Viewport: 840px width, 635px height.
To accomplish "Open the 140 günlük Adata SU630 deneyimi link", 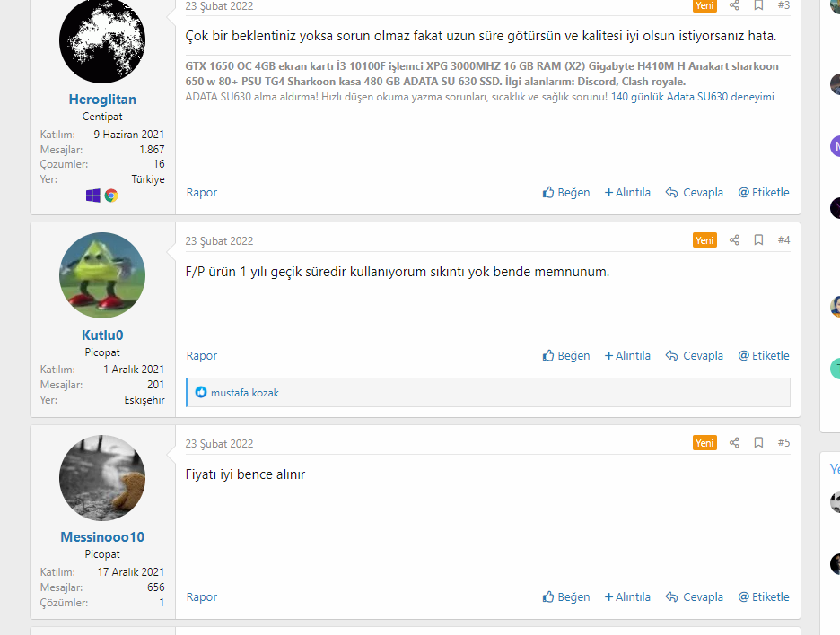I will 693,97.
